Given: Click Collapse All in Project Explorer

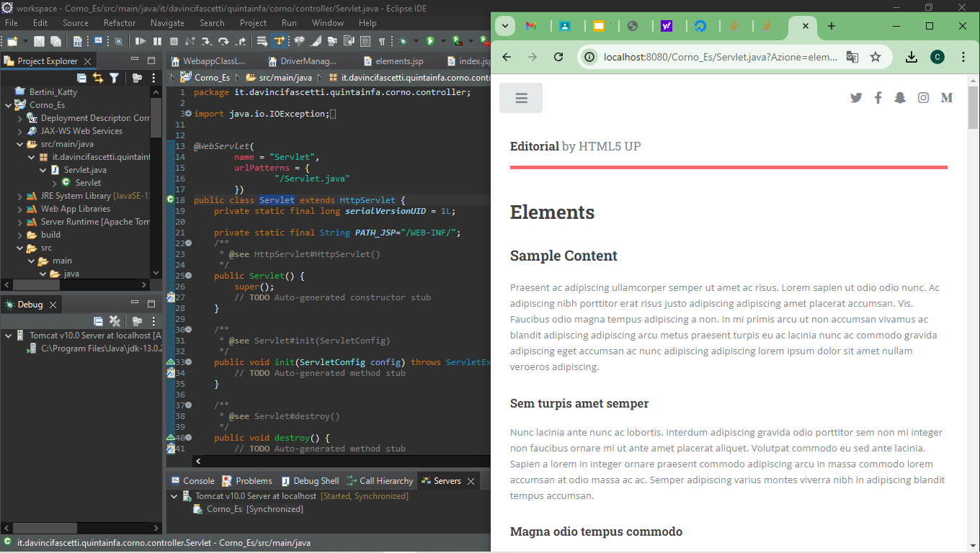Looking at the screenshot, I should (82, 78).
